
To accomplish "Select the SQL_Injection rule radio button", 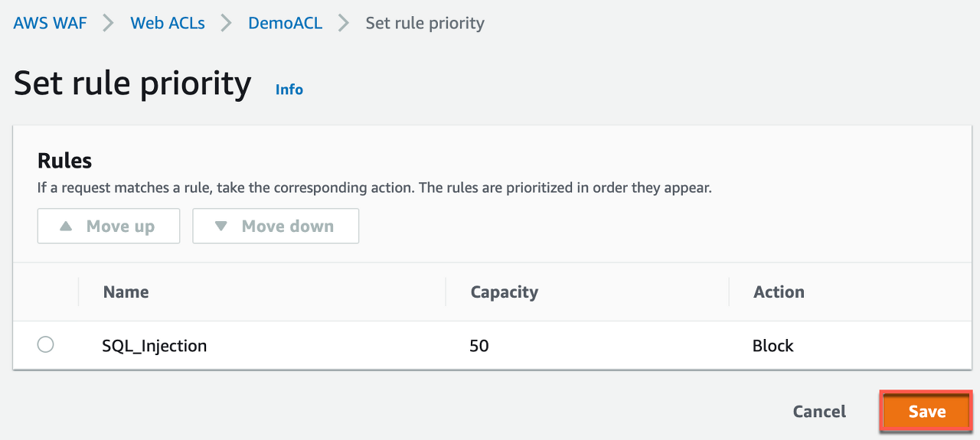I will pos(46,345).
